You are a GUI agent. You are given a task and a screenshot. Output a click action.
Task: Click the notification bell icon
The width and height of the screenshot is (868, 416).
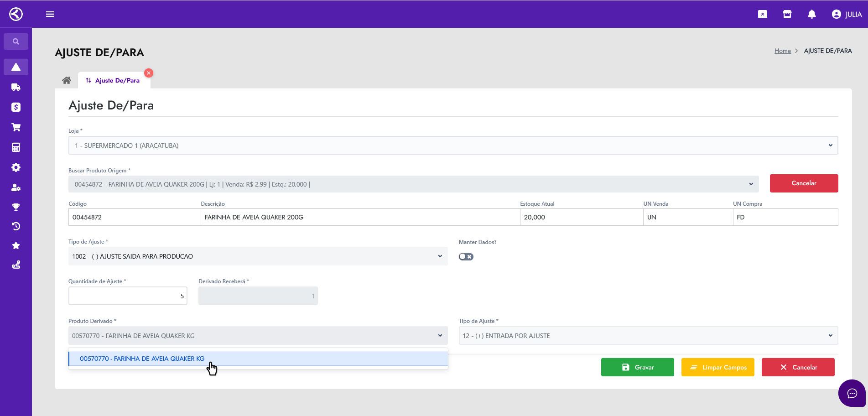click(811, 14)
